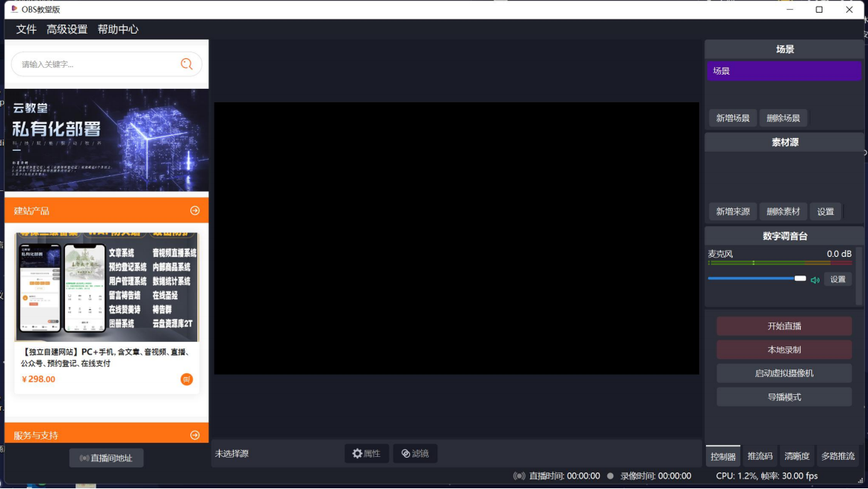Switch to the 清晰度 tab
The image size is (868, 489).
pyautogui.click(x=796, y=455)
